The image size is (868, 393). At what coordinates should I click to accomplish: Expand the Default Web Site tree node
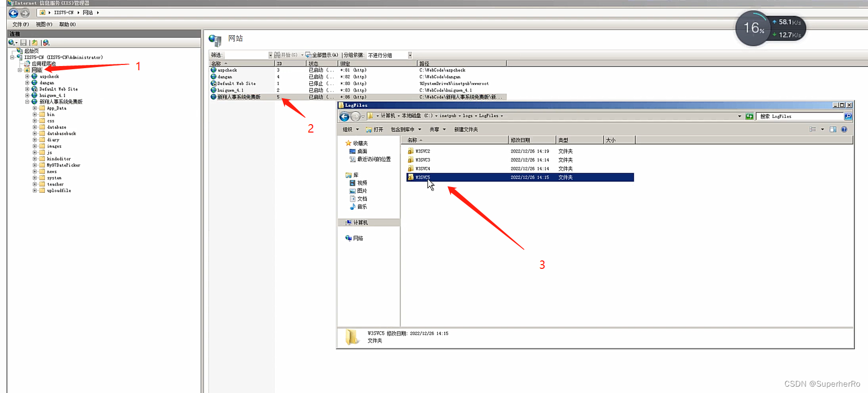pyautogui.click(x=27, y=89)
